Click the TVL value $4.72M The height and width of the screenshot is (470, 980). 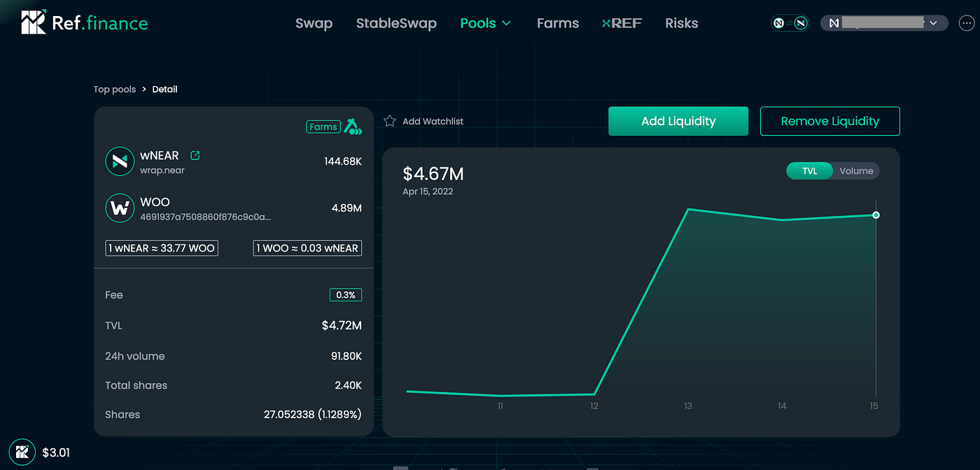click(x=342, y=325)
